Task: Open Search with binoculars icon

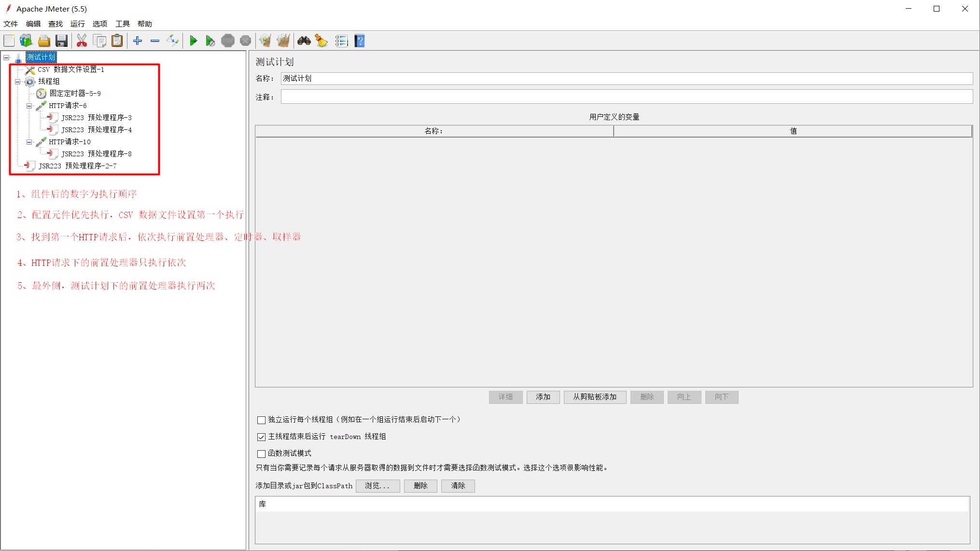Action: click(x=304, y=41)
